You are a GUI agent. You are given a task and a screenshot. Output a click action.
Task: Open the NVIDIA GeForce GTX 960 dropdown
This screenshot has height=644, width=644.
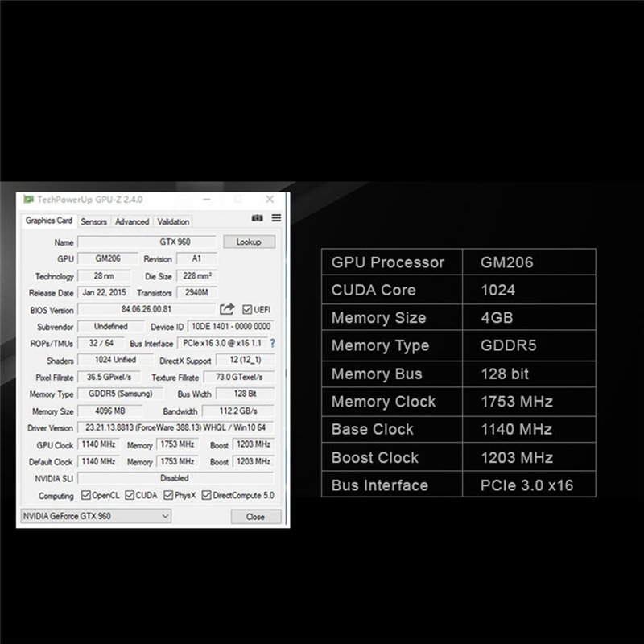(x=96, y=516)
